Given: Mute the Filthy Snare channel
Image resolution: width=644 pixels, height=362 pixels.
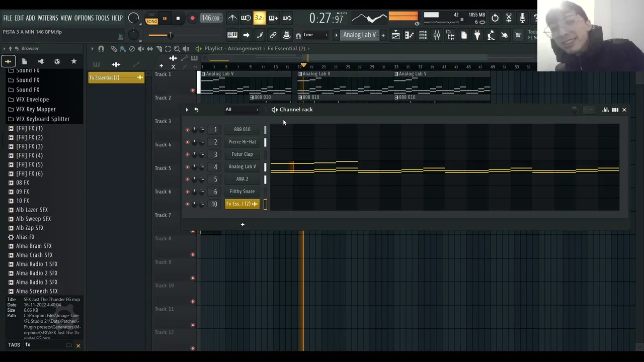Looking at the screenshot, I should (x=187, y=192).
